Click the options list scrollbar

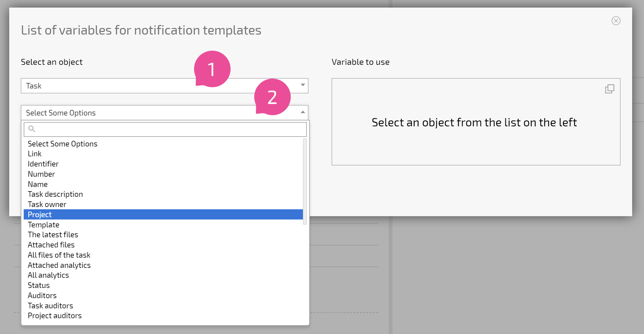[305, 182]
